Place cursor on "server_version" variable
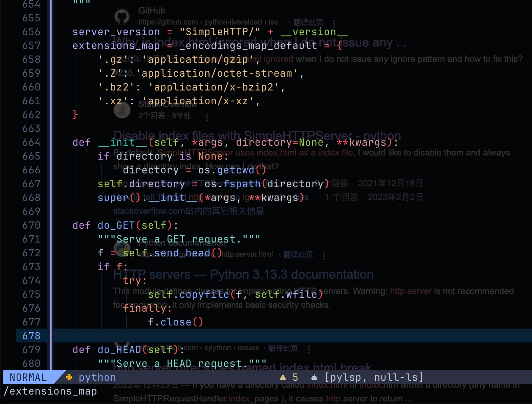 click(116, 32)
